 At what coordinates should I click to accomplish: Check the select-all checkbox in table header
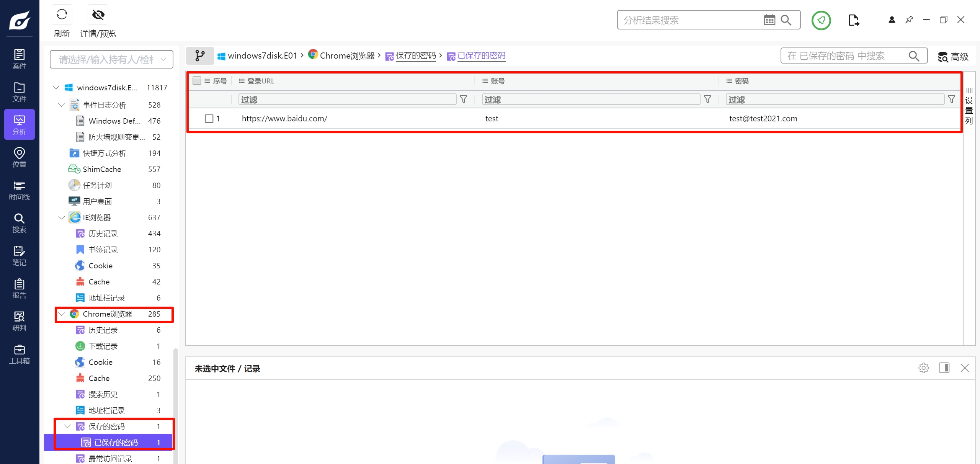[x=197, y=81]
